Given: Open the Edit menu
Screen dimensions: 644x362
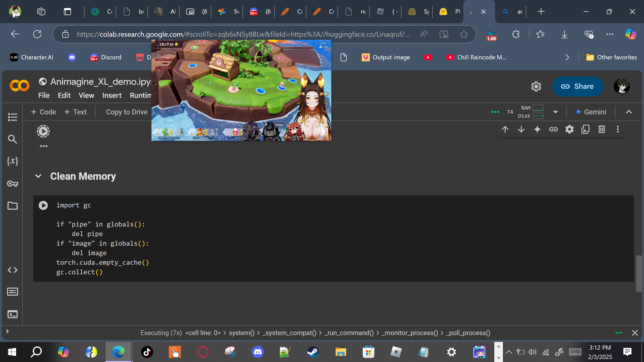Looking at the screenshot, I should click(64, 96).
